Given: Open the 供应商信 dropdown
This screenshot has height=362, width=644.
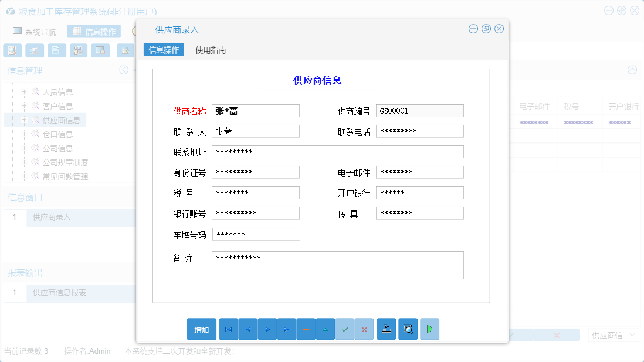Looking at the screenshot, I should 613,334.
